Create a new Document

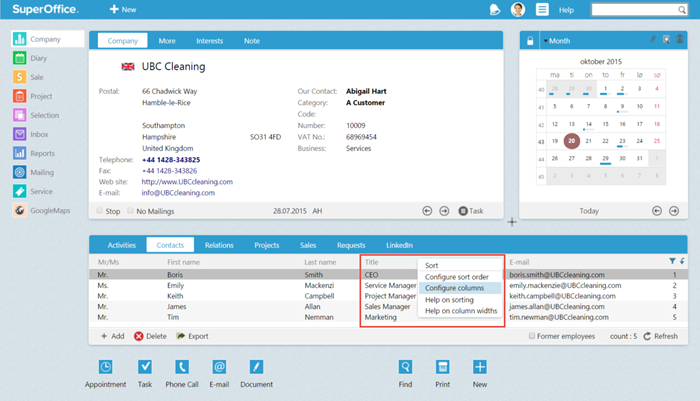(256, 367)
